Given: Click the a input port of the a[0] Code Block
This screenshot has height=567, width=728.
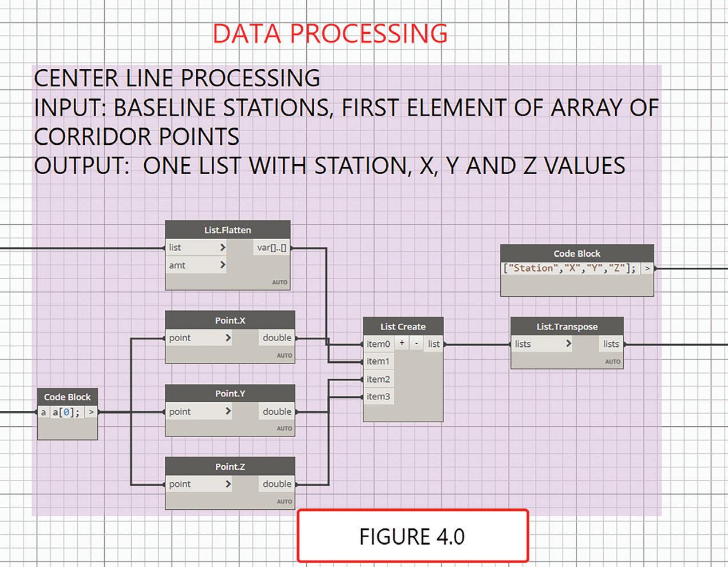Looking at the screenshot, I should pyautogui.click(x=43, y=412).
